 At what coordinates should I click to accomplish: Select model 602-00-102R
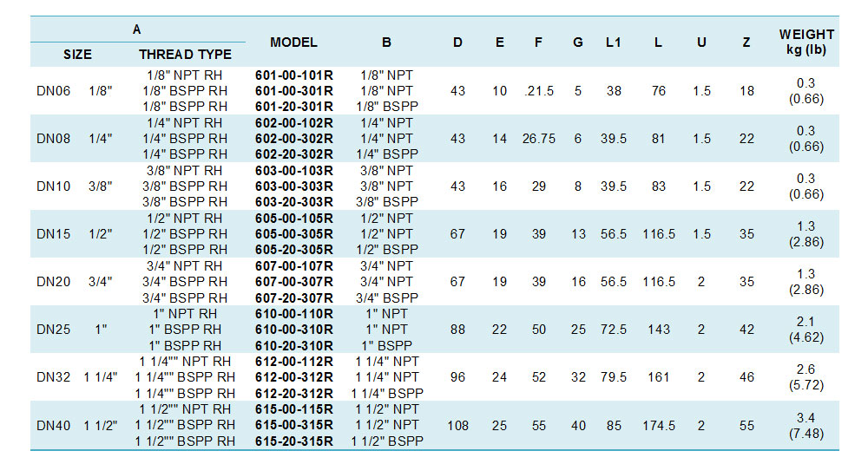point(294,123)
